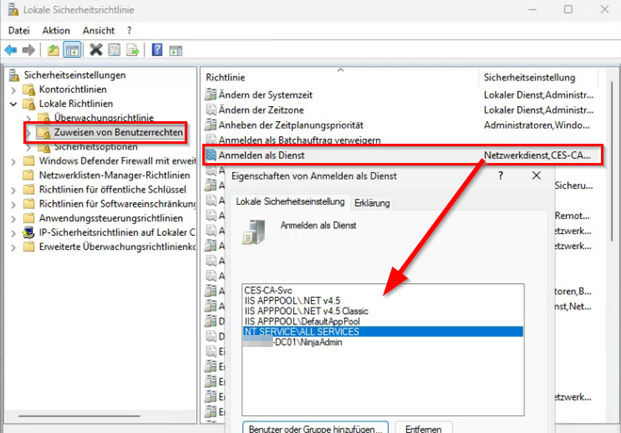Expand Richtlinien für öffentliche Schlüssel chevron
This screenshot has height=433, width=621.
[x=13, y=190]
